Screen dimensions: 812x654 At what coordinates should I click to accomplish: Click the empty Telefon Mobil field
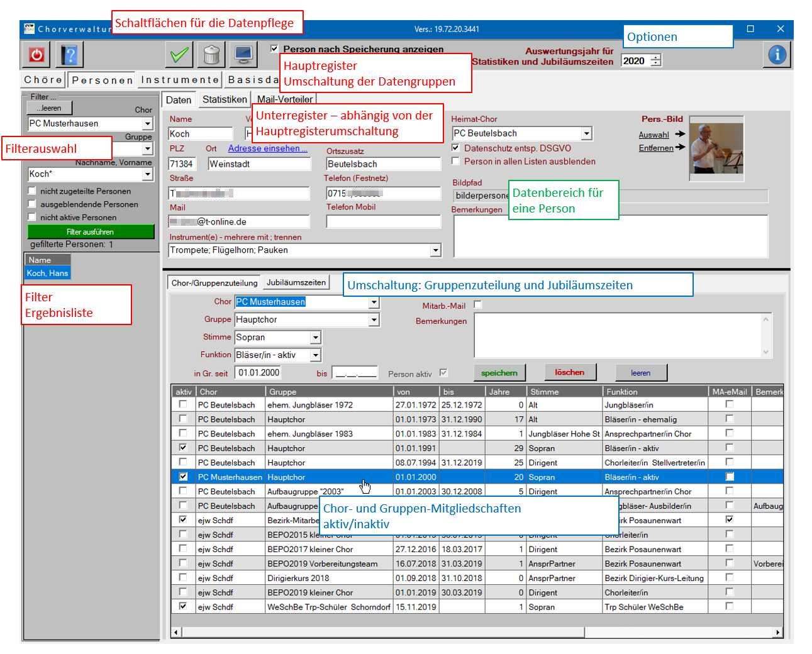[x=384, y=221]
